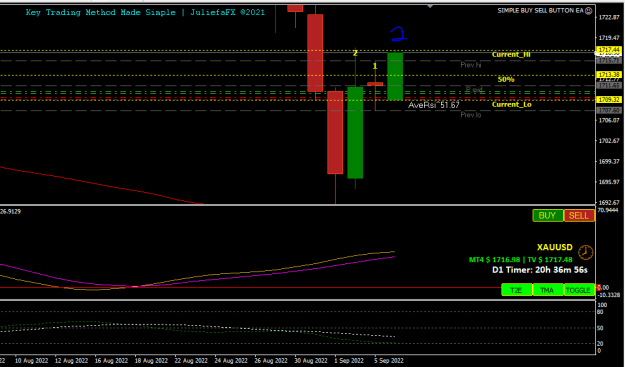Click the yellow XAUUSD symbol label

point(554,247)
